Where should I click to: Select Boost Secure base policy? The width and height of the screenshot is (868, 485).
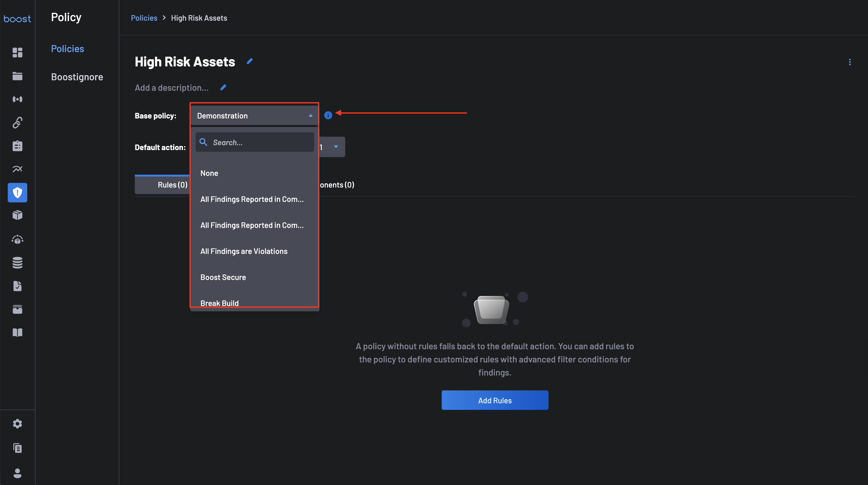click(223, 277)
